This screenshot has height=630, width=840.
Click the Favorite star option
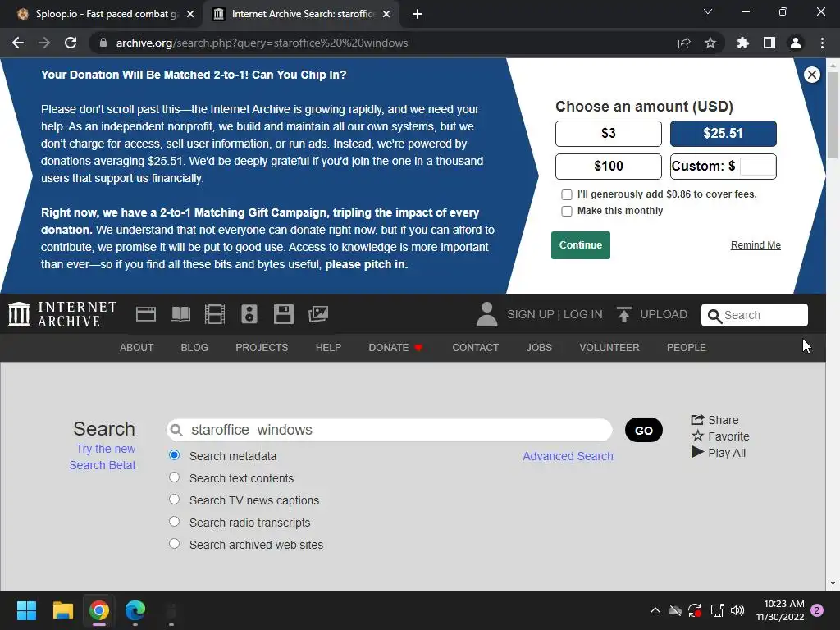[x=720, y=436]
